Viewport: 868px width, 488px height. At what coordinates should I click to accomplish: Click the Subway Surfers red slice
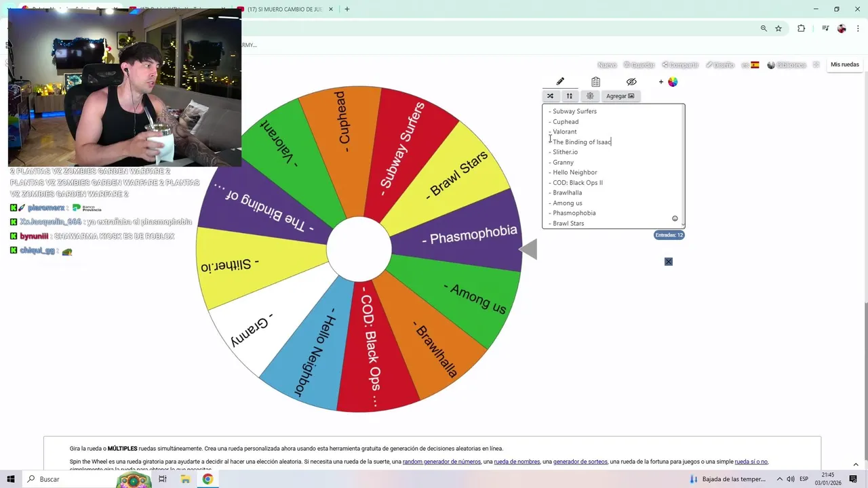[x=403, y=148]
